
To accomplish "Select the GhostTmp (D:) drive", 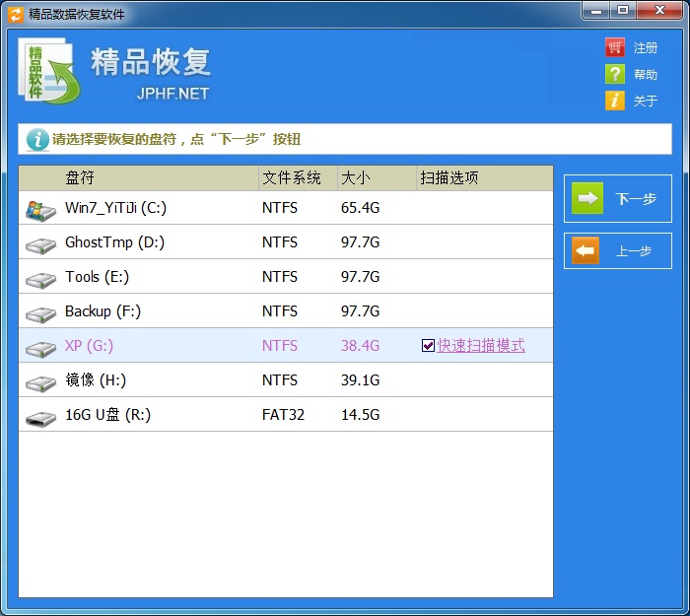I will click(286, 242).
